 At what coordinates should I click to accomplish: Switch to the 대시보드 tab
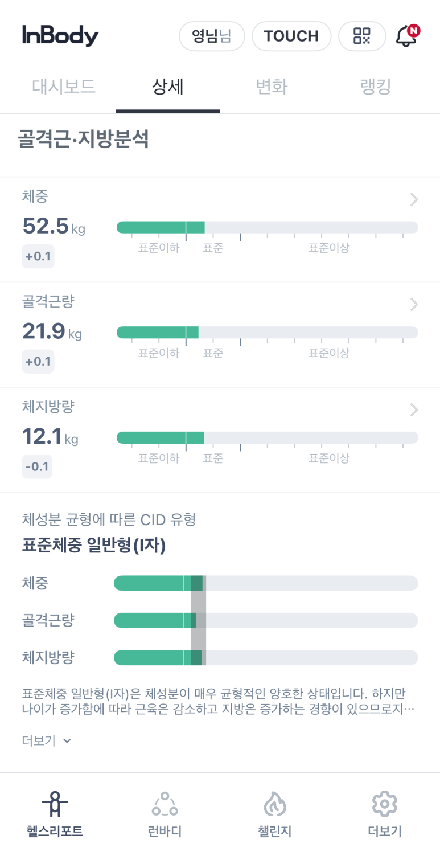coord(64,87)
